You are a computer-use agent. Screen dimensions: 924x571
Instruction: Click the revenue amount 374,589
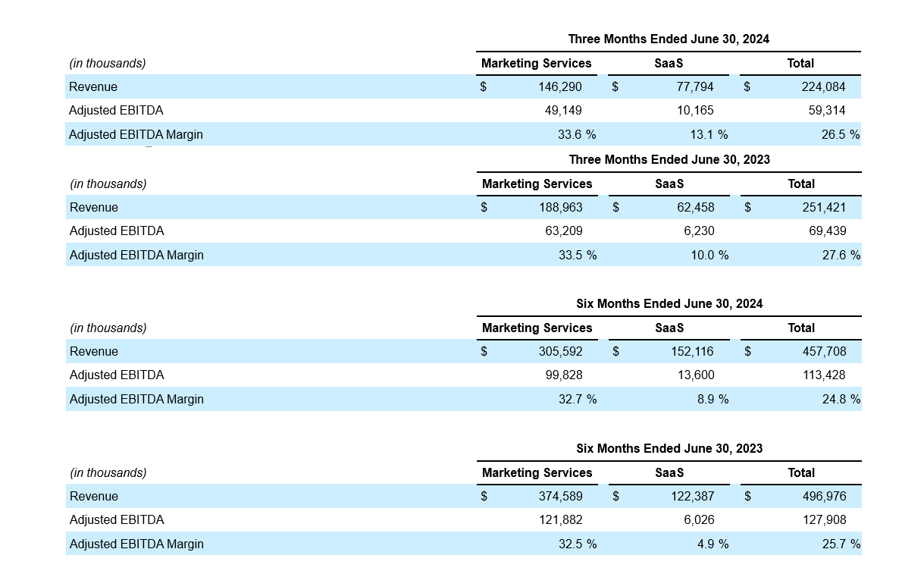(561, 497)
